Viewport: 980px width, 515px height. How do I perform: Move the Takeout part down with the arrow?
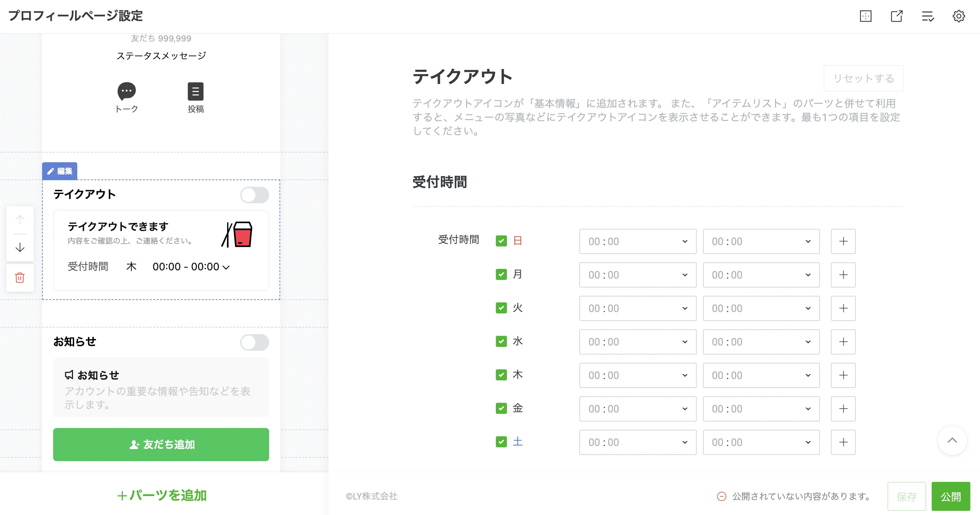[20, 247]
